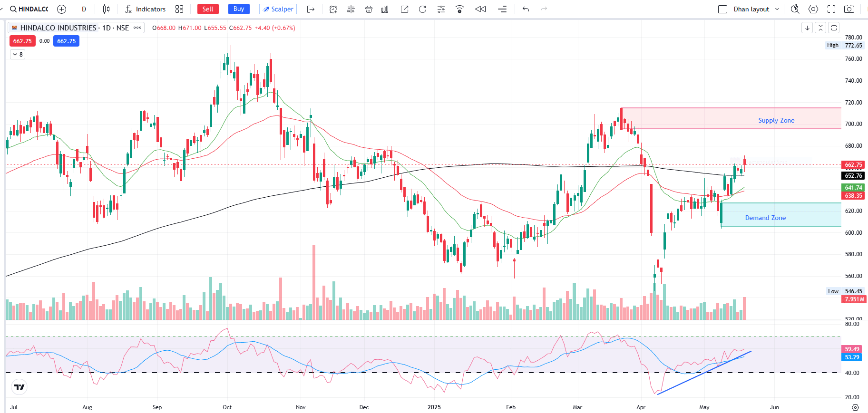The height and width of the screenshot is (413, 868).
Task: Click the blue 662.75 buy price box
Action: point(67,41)
